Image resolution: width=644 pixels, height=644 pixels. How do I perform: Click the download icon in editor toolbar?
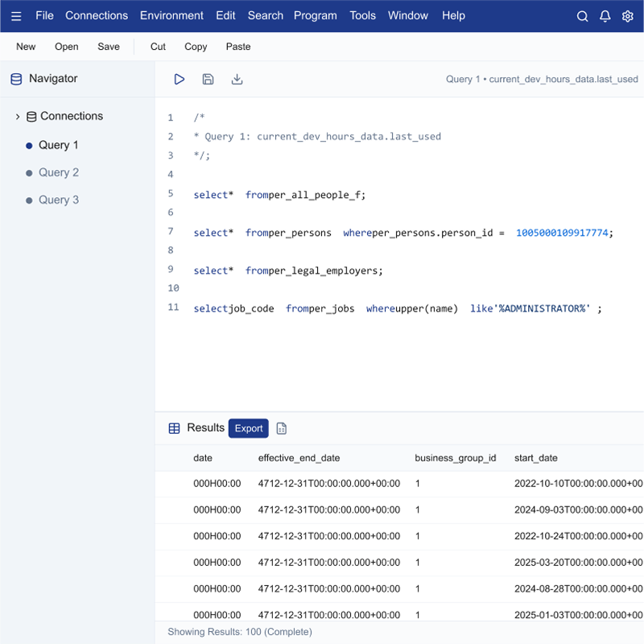[237, 79]
